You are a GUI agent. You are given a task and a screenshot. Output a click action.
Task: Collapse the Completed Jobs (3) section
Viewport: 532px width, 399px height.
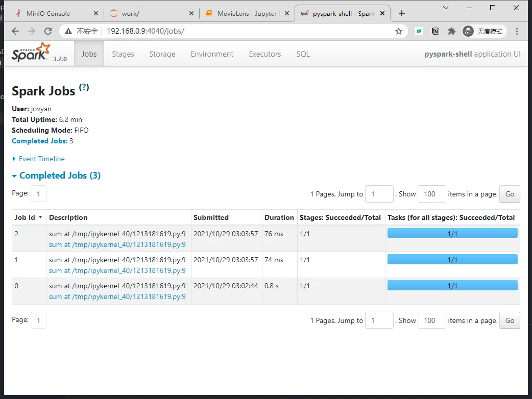56,175
